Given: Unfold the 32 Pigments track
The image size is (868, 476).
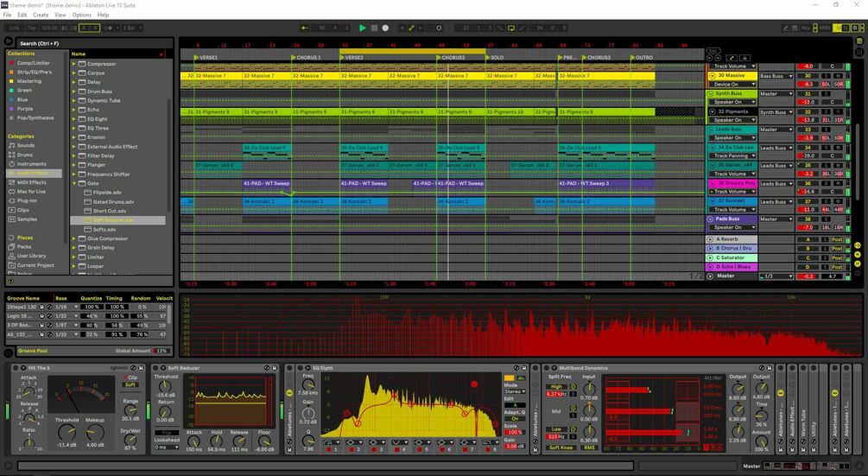Looking at the screenshot, I should [x=713, y=111].
